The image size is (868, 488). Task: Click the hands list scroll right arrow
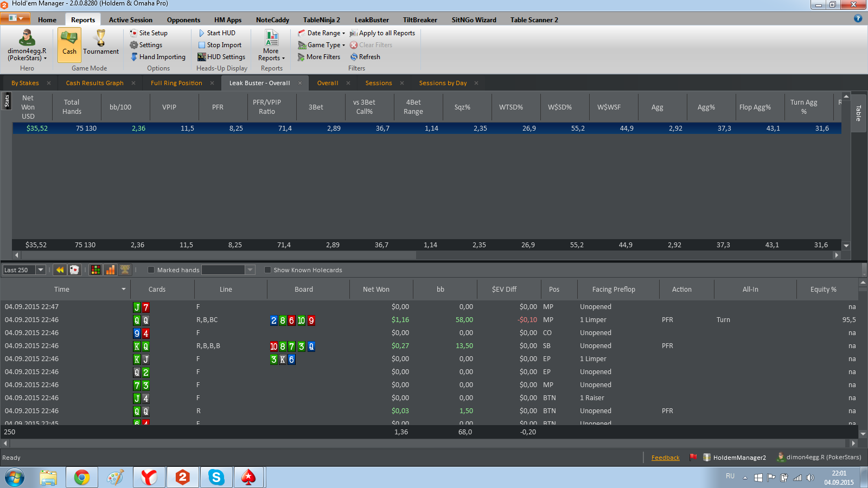853,443
